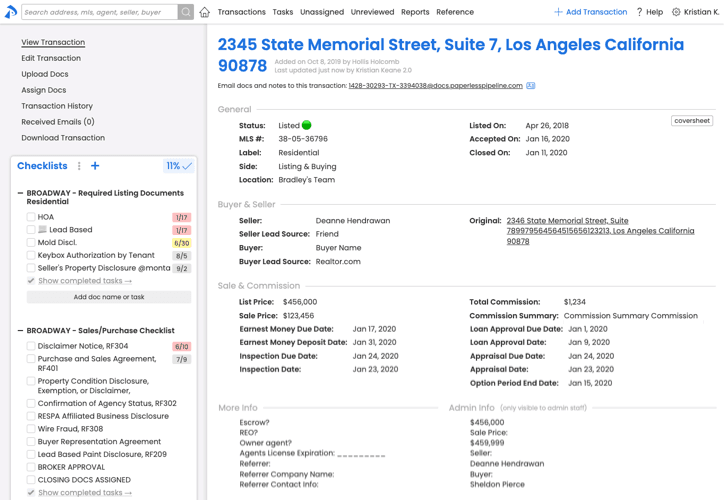
Task: Click the coversheet button
Action: (692, 120)
